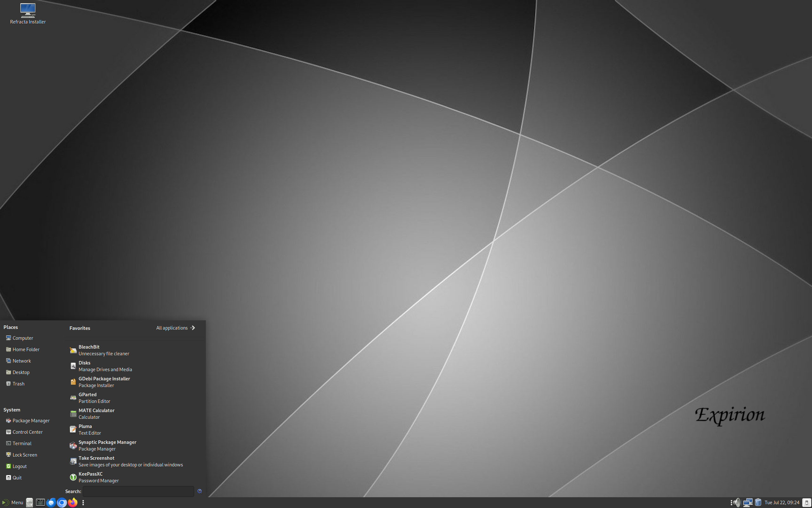The width and height of the screenshot is (812, 508).
Task: Click the menu Search input field
Action: click(x=138, y=491)
